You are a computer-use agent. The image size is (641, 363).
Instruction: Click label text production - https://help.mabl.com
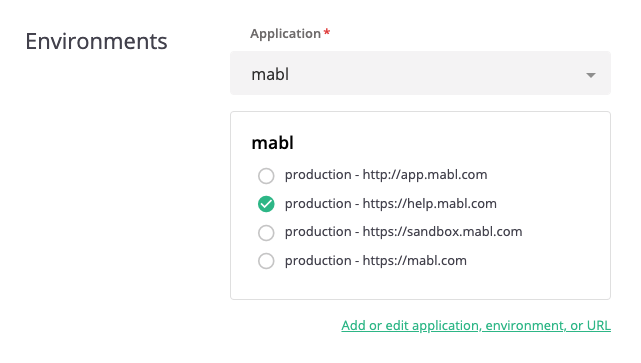[x=391, y=204]
